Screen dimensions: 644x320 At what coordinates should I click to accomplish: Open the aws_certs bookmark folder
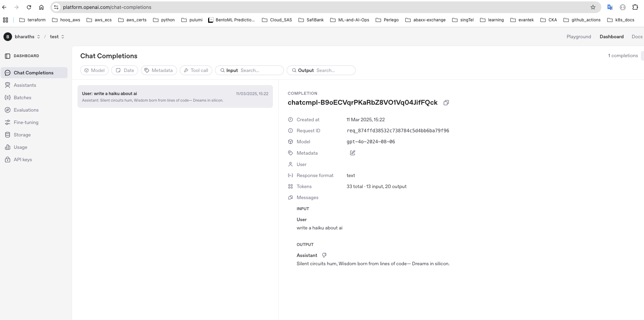coord(132,20)
